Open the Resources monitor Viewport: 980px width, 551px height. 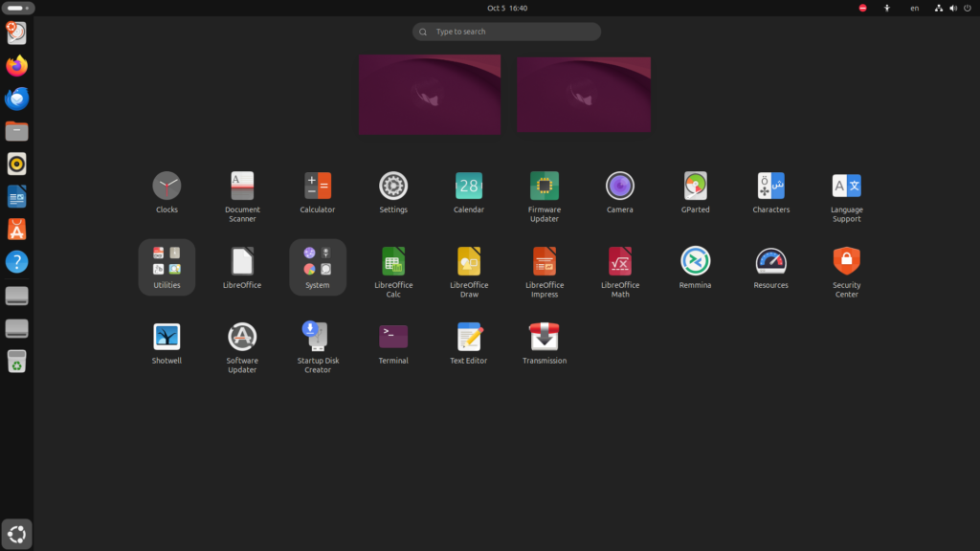(x=771, y=268)
